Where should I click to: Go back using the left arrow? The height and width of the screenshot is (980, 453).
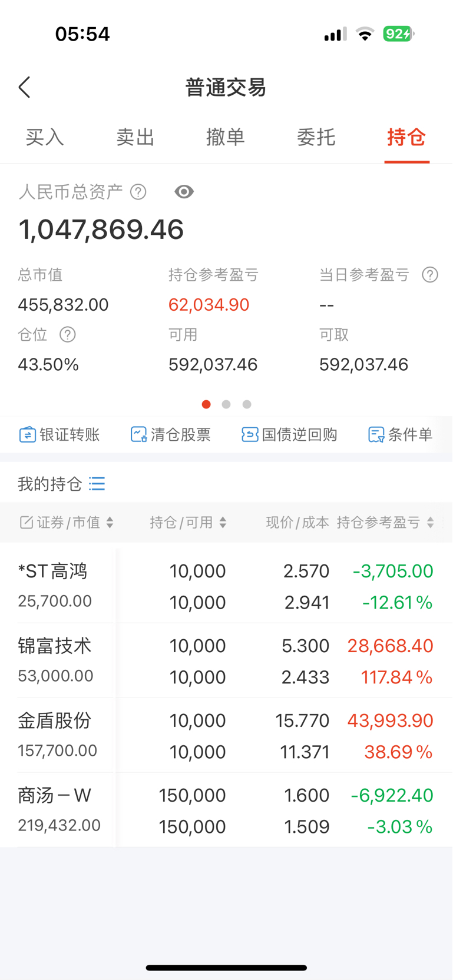(24, 88)
